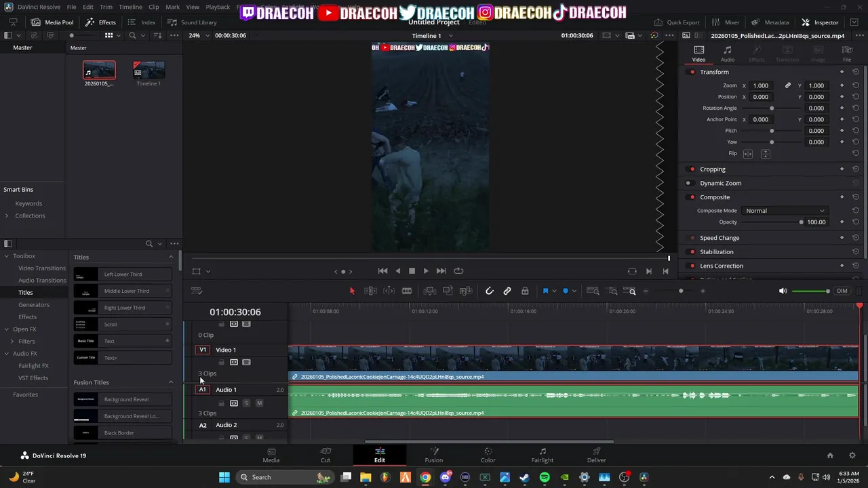Switch to the Fairlight page
Screen dimensions: 868x488
tap(542, 455)
